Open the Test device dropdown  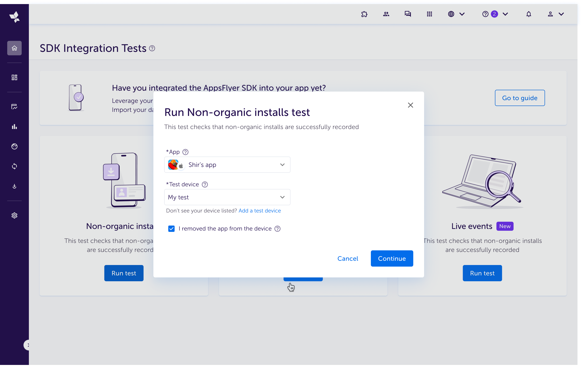tap(227, 197)
